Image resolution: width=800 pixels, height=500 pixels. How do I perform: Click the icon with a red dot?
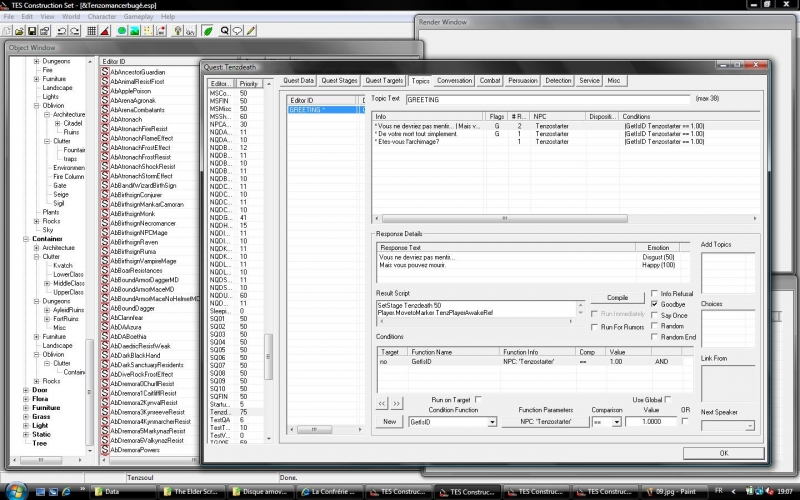[161, 31]
